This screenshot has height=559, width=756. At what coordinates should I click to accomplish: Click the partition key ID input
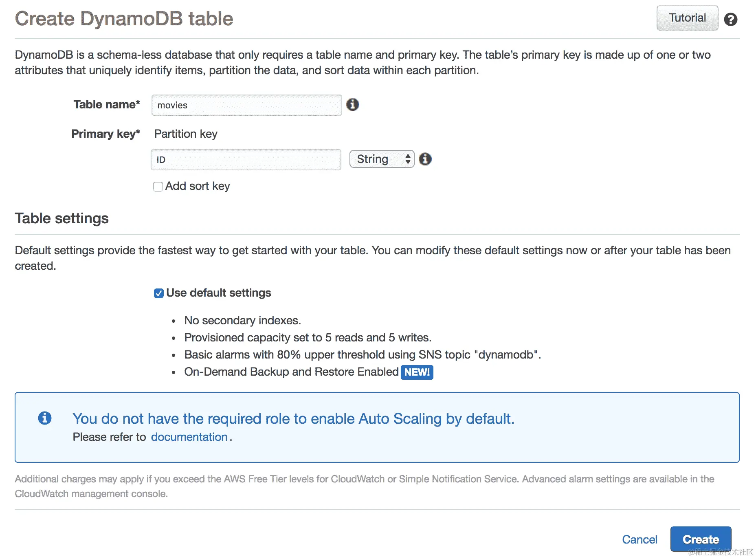[246, 160]
